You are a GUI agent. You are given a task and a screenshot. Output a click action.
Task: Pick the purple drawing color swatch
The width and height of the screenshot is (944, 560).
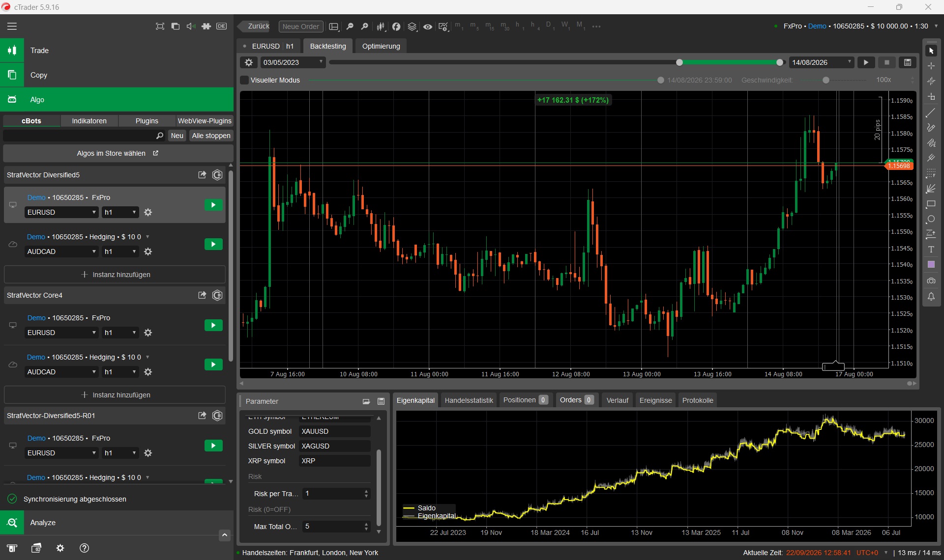point(931,265)
